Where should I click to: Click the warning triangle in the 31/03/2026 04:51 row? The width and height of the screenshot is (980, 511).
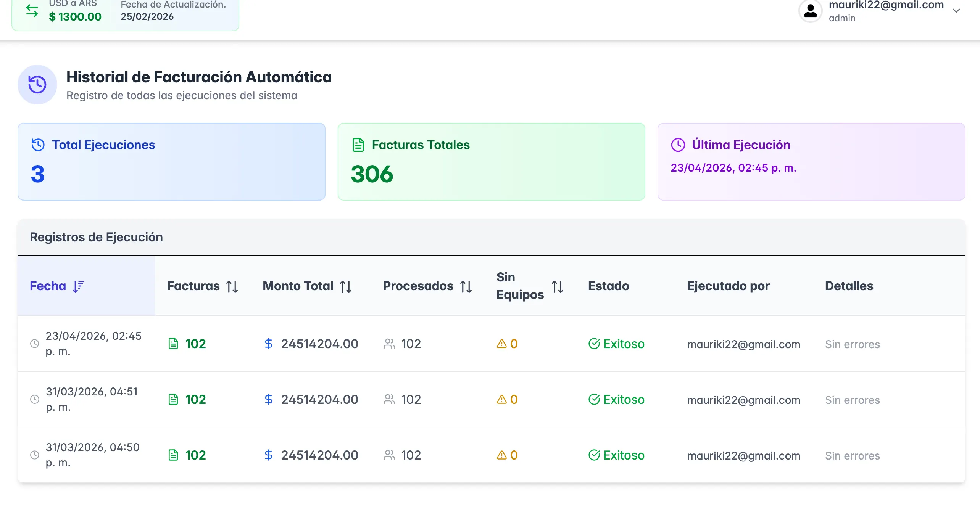[501, 400]
